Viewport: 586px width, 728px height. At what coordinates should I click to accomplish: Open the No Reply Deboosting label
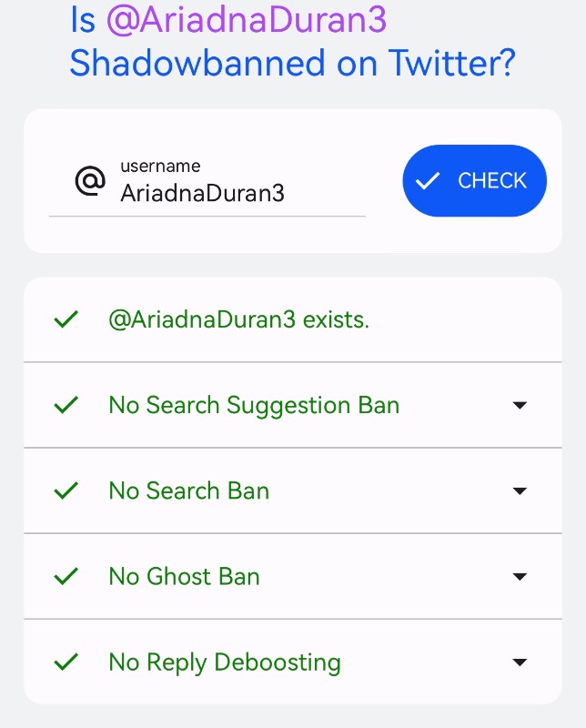(225, 663)
